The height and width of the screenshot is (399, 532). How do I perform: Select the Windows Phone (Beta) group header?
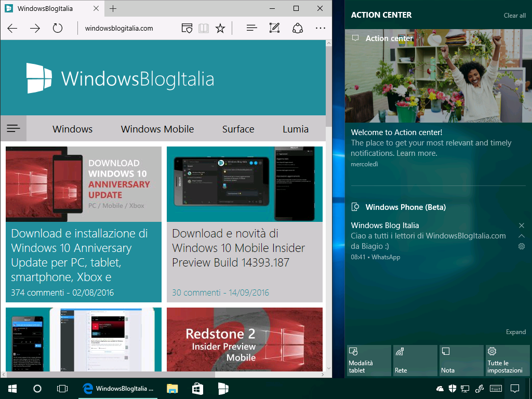pyautogui.click(x=405, y=207)
